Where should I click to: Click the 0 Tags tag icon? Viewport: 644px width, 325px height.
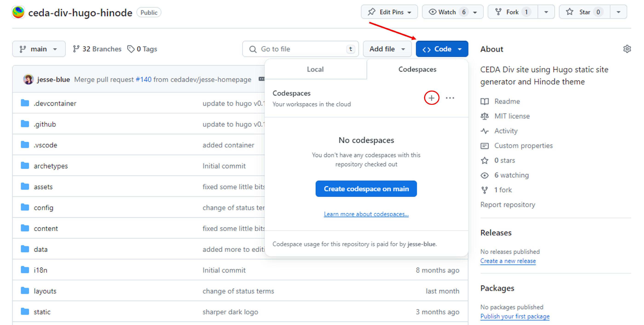131,49
